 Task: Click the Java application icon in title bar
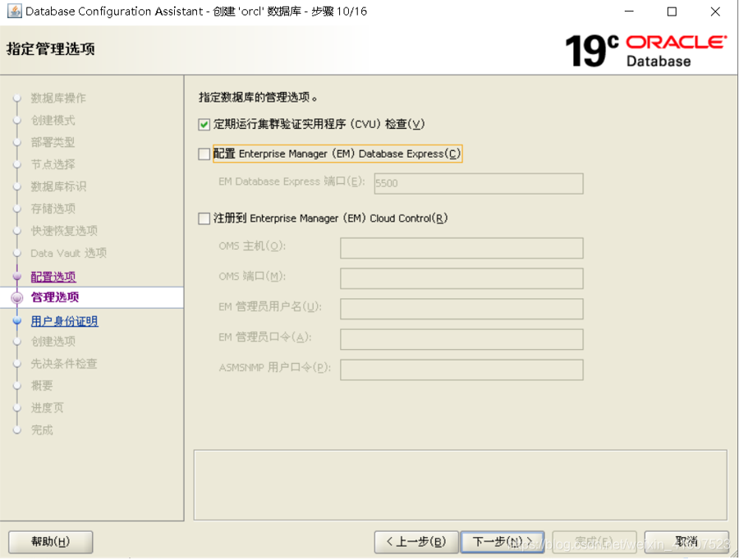(14, 11)
